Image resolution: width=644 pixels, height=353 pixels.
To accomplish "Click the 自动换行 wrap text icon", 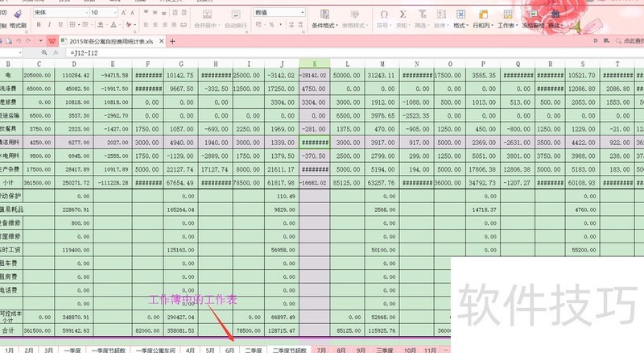I will 236,15.
